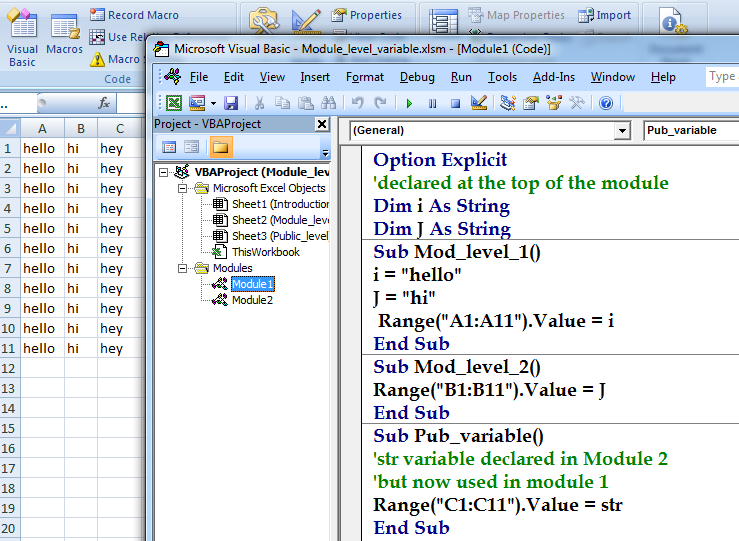Select row 12 header in Excel
The image size is (739, 541).
[8, 369]
